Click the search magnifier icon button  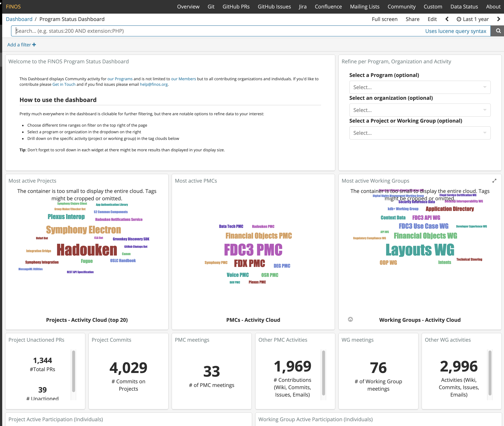point(498,31)
